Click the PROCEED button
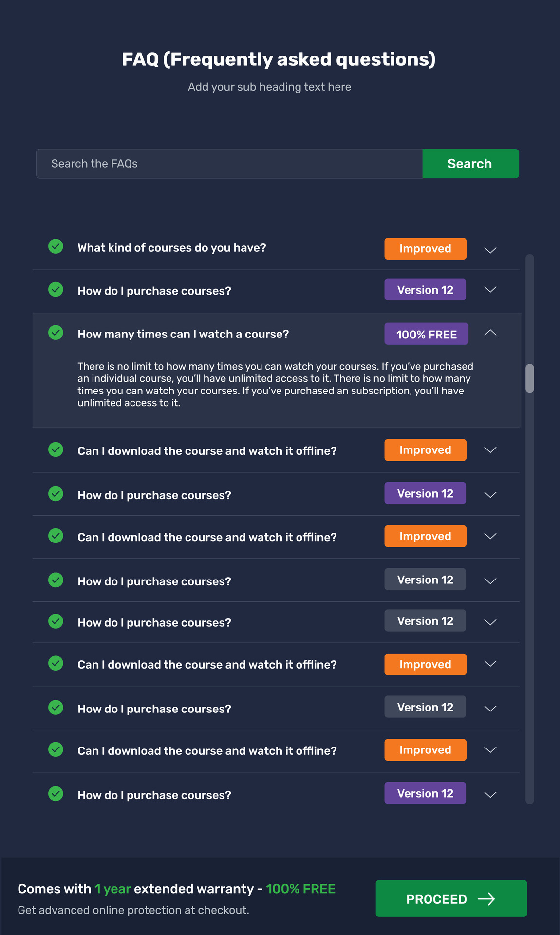 click(450, 898)
